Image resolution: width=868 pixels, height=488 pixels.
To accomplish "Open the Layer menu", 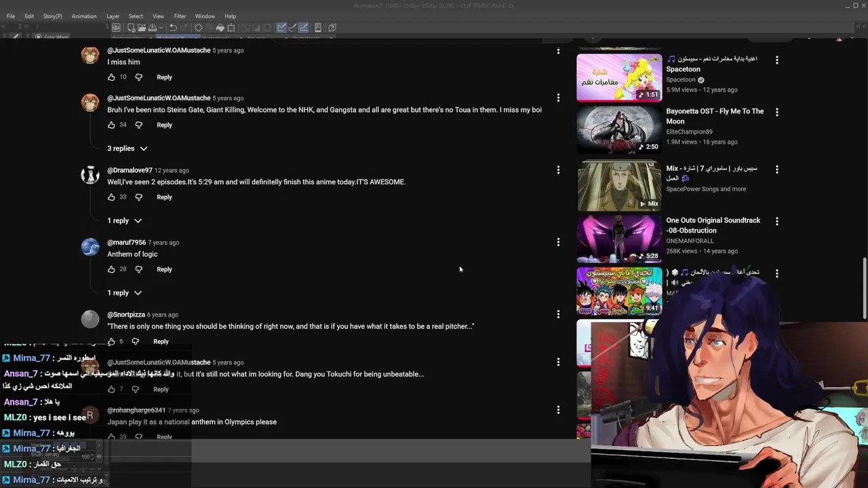I will (113, 16).
